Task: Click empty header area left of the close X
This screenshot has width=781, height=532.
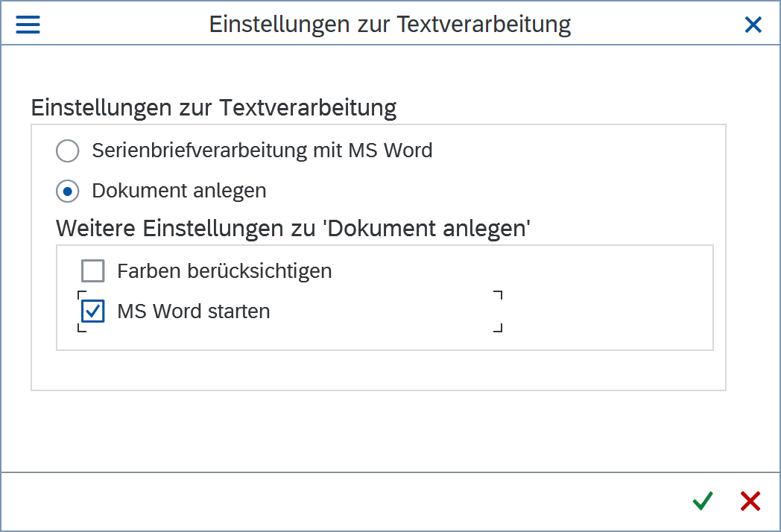Action: click(x=656, y=25)
